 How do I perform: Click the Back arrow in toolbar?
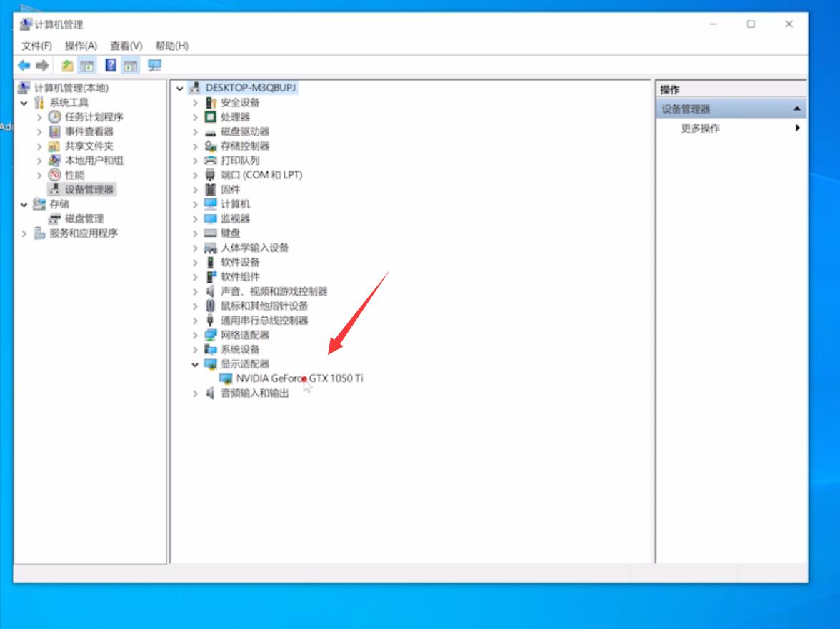(24, 66)
